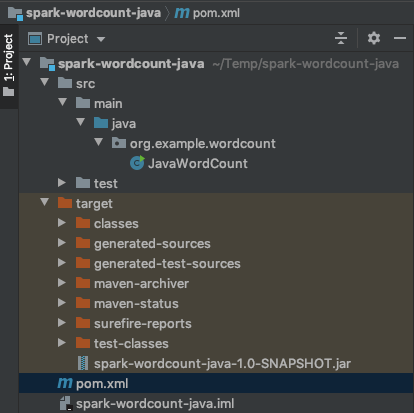Open Project panel settings gear
Viewport: 414px width, 413px height.
[374, 38]
